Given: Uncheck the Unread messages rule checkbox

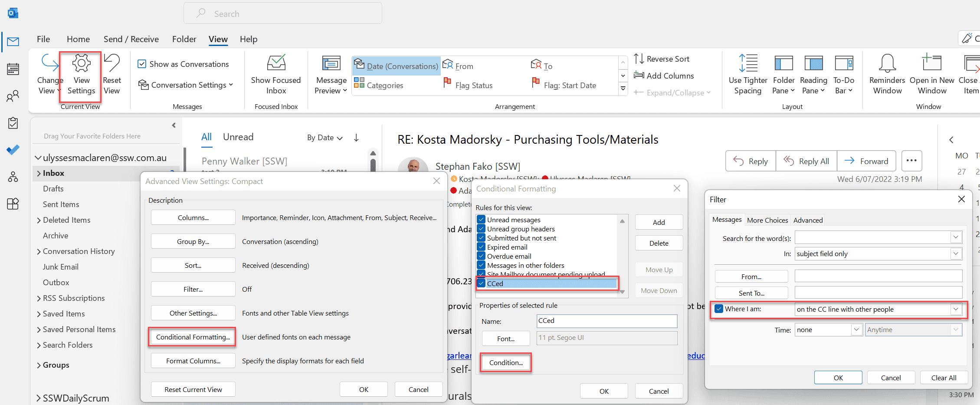Looking at the screenshot, I should [x=481, y=220].
